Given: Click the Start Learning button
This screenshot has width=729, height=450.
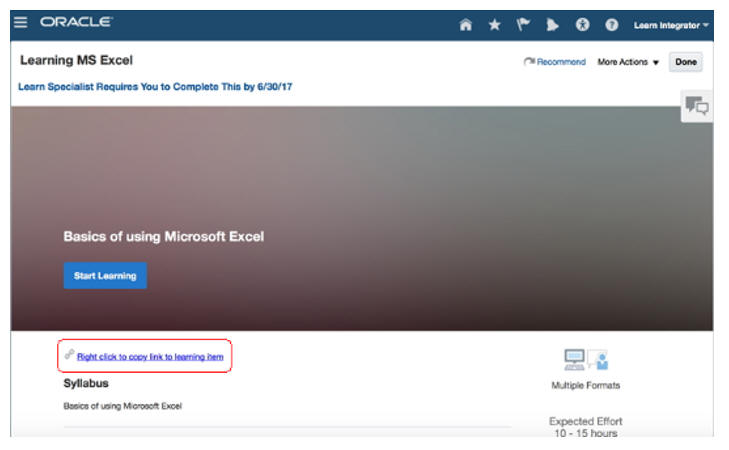Looking at the screenshot, I should click(105, 276).
